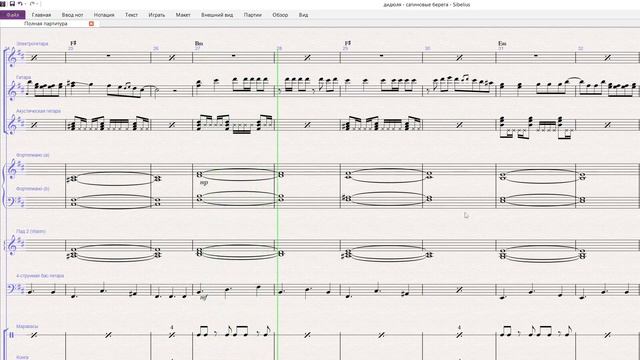This screenshot has height=360, width=640.
Task: Click the Redo arrow icon
Action: (33, 4)
